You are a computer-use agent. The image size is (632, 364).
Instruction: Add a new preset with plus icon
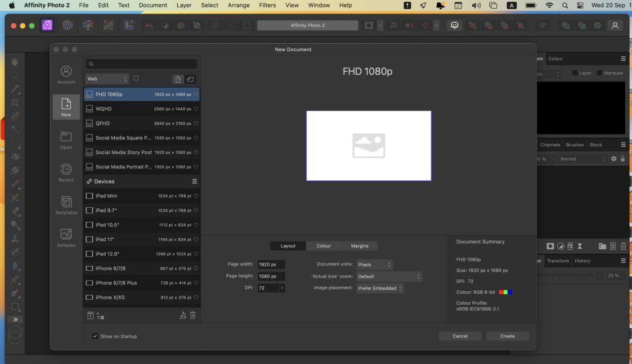(x=90, y=316)
